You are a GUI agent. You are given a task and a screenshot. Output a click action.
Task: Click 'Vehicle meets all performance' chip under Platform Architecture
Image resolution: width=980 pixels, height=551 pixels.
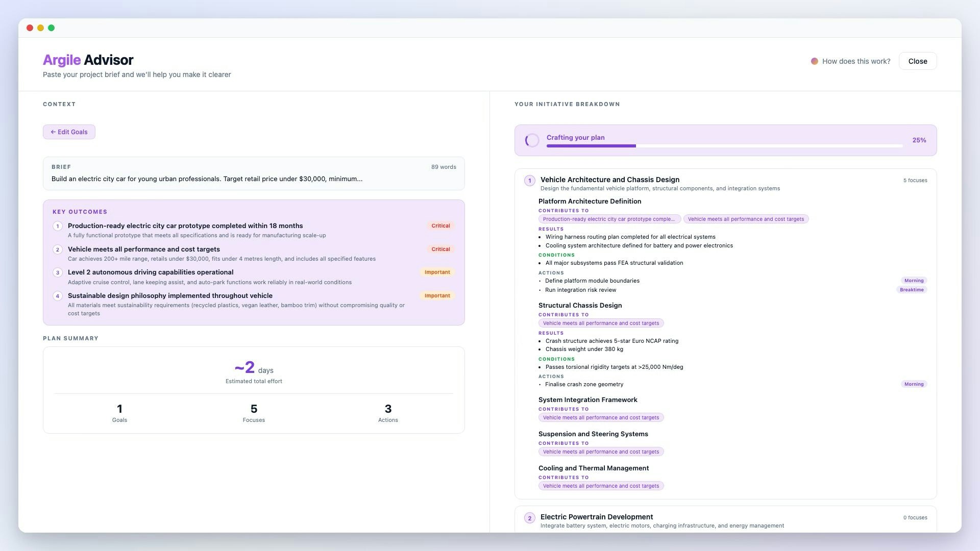[x=746, y=219]
